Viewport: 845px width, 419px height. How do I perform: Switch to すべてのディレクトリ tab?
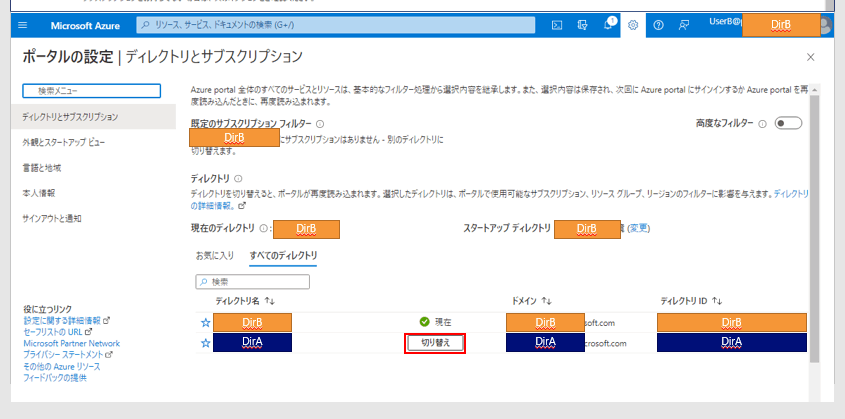283,256
